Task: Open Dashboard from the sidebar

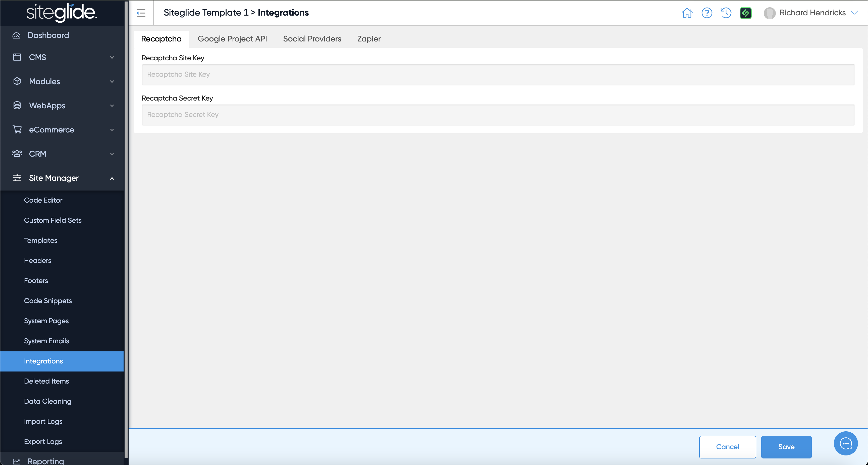Action: 48,35
